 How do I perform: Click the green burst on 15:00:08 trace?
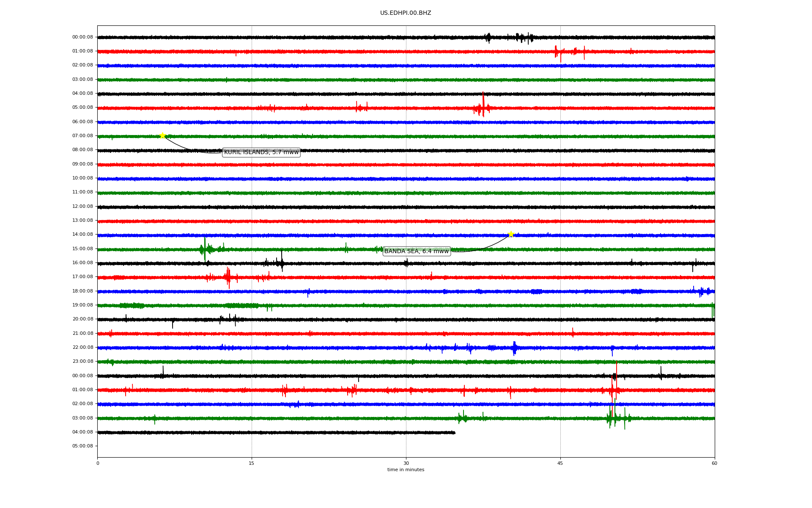pos(205,249)
